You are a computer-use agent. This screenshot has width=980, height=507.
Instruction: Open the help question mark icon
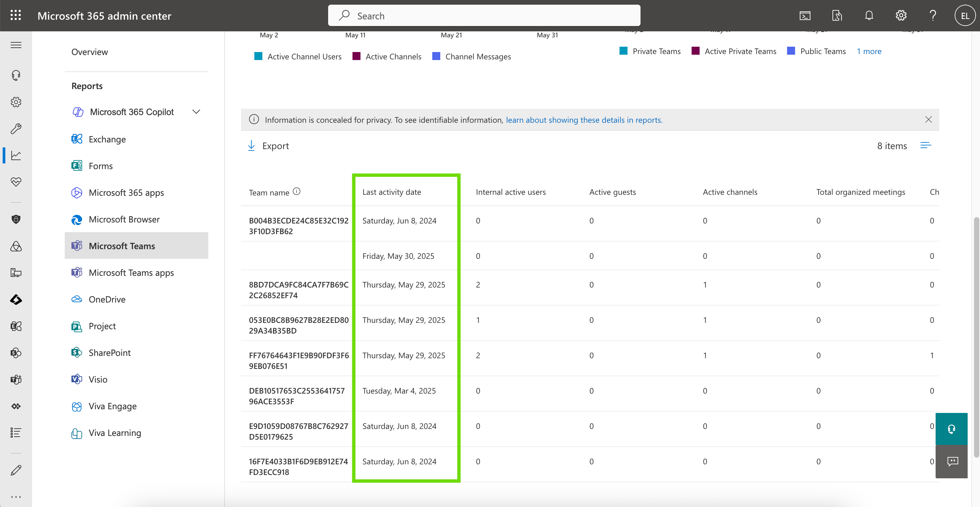coord(933,16)
